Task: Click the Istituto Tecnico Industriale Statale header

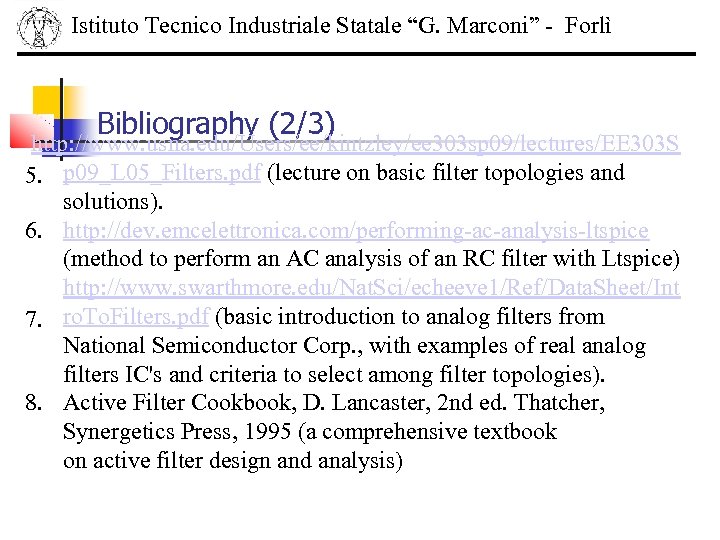Action: tap(340, 25)
